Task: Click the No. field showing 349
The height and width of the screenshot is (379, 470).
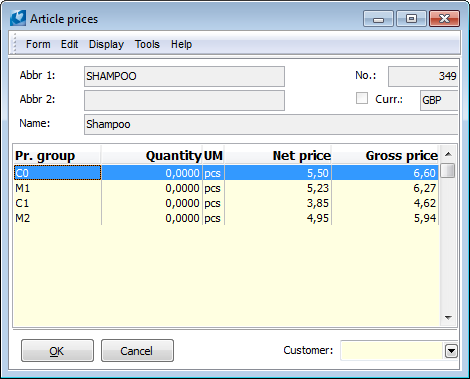Action: pyautogui.click(x=423, y=76)
